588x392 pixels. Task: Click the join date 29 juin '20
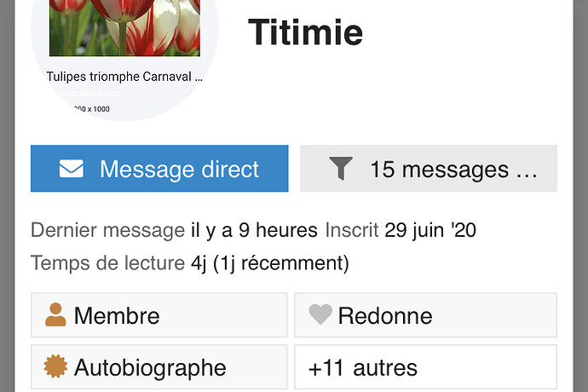[x=430, y=230]
